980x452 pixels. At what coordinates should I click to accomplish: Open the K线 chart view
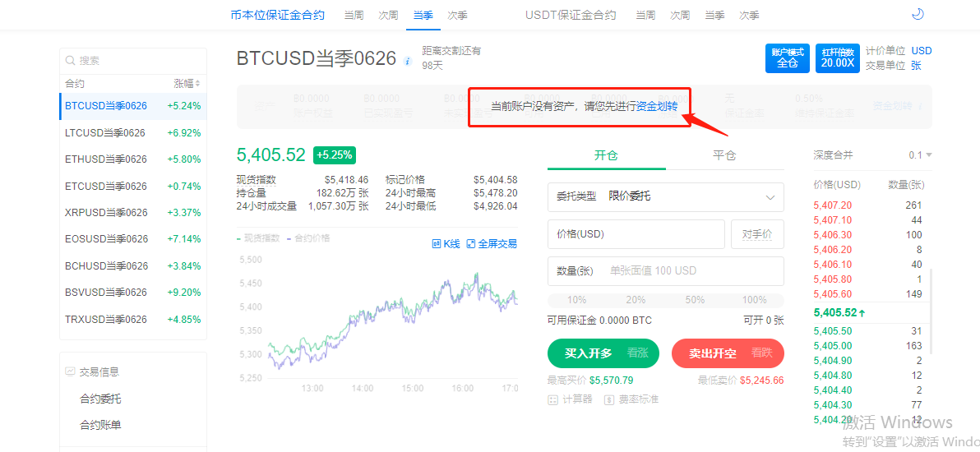click(446, 244)
